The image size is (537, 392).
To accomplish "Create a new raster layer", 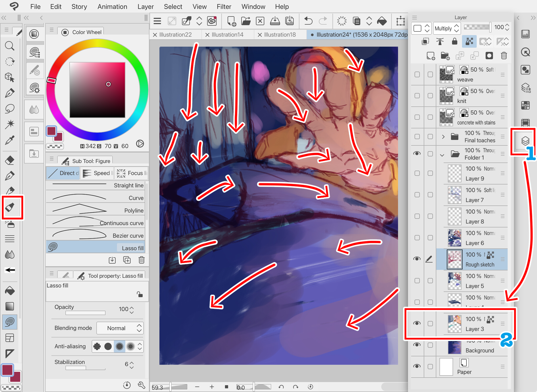I will pyautogui.click(x=431, y=56).
